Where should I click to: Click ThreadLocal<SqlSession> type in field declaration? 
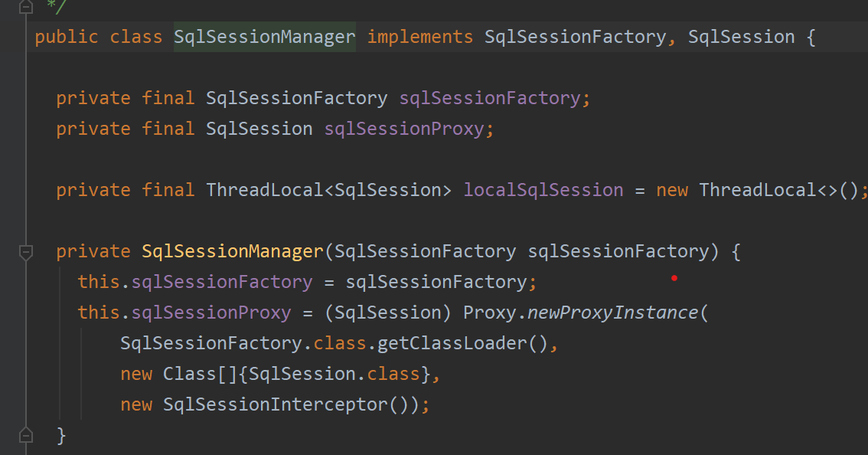pos(328,190)
